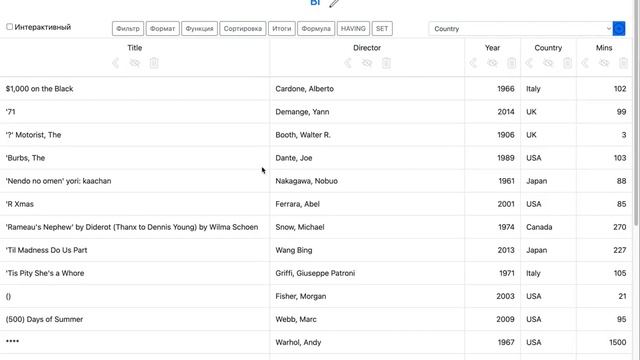640x360 pixels.
Task: Click the year 1906 cell
Action: click(493, 135)
